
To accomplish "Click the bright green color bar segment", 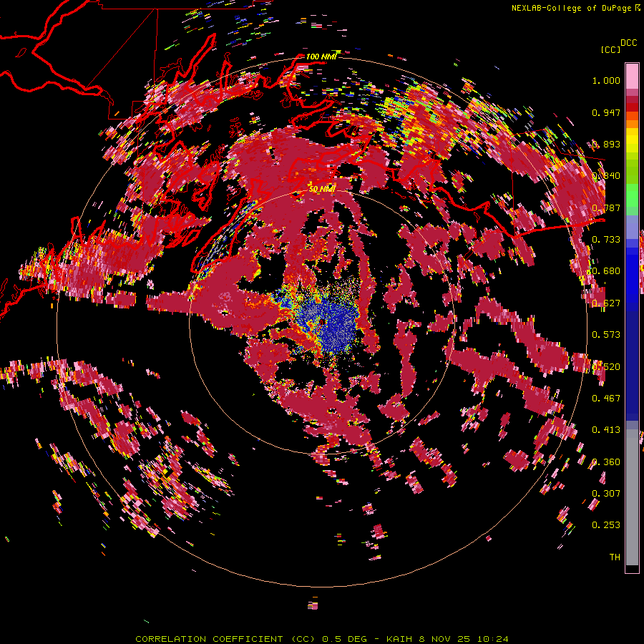I will pyautogui.click(x=632, y=195).
